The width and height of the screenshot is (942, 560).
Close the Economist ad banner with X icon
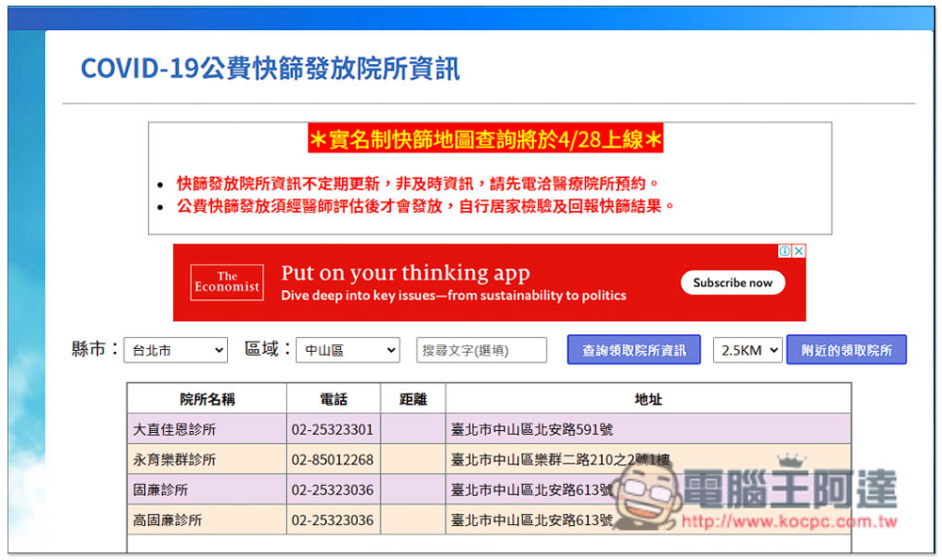pyautogui.click(x=798, y=251)
